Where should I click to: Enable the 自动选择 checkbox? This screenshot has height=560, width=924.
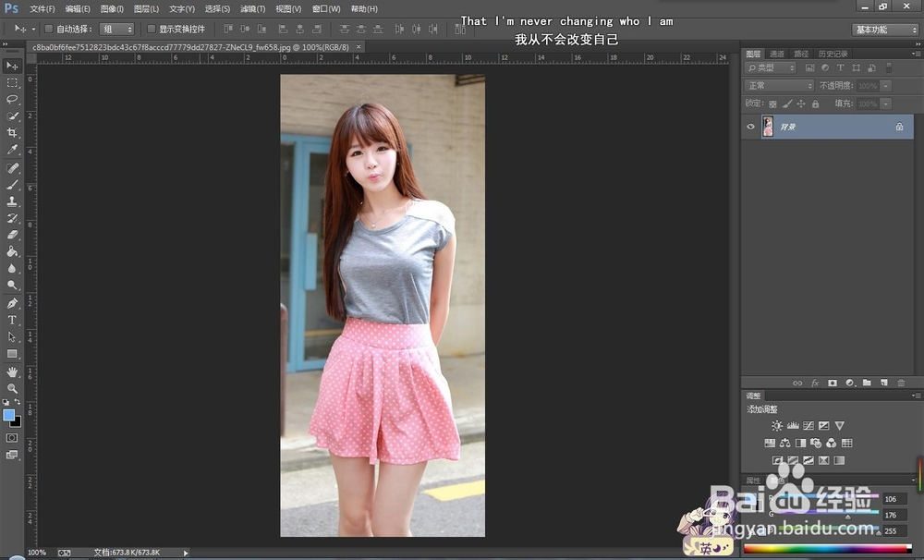(49, 29)
